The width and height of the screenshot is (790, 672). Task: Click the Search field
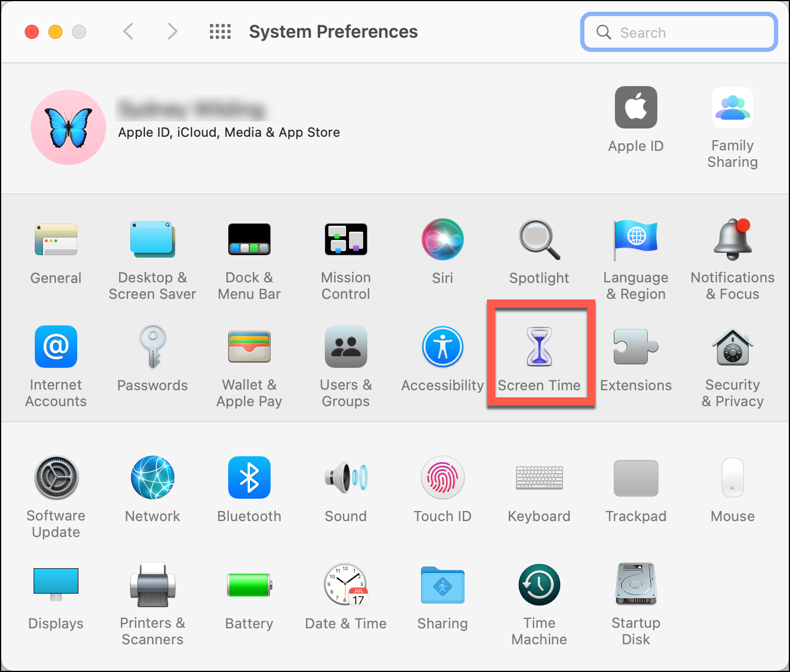pos(679,32)
